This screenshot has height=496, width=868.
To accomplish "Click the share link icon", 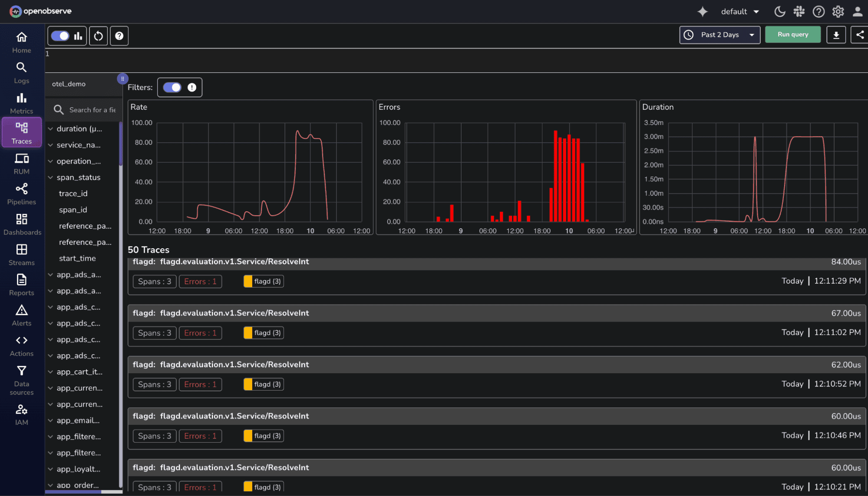I will pos(860,35).
